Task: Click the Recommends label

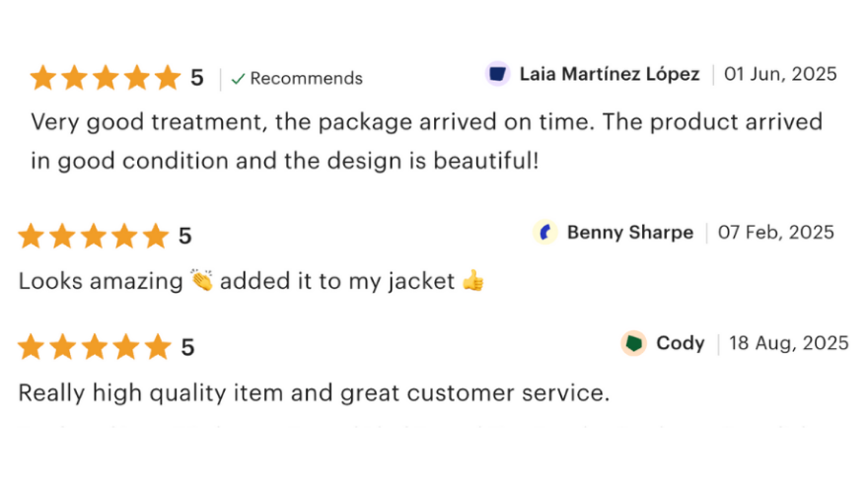Action: click(306, 79)
